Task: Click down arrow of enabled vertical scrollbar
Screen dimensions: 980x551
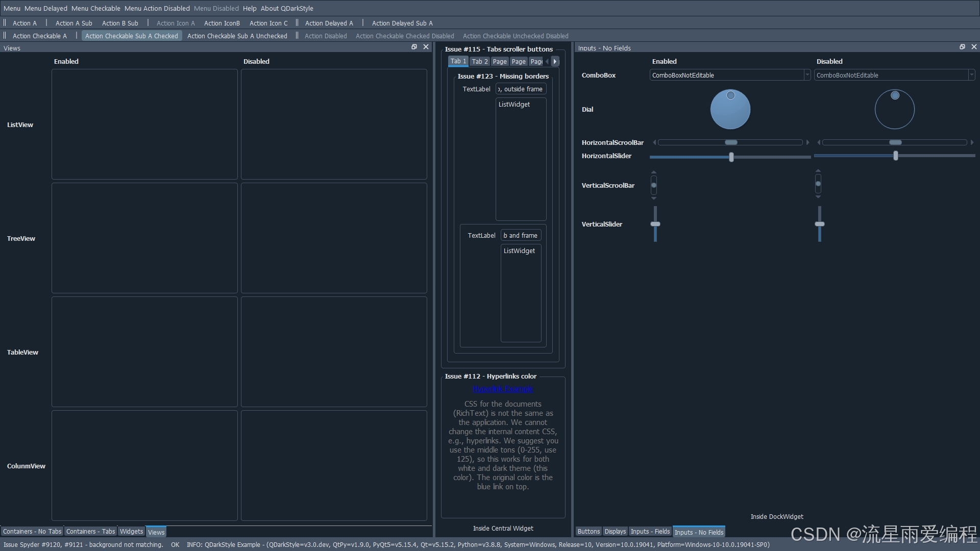Action: 654,198
